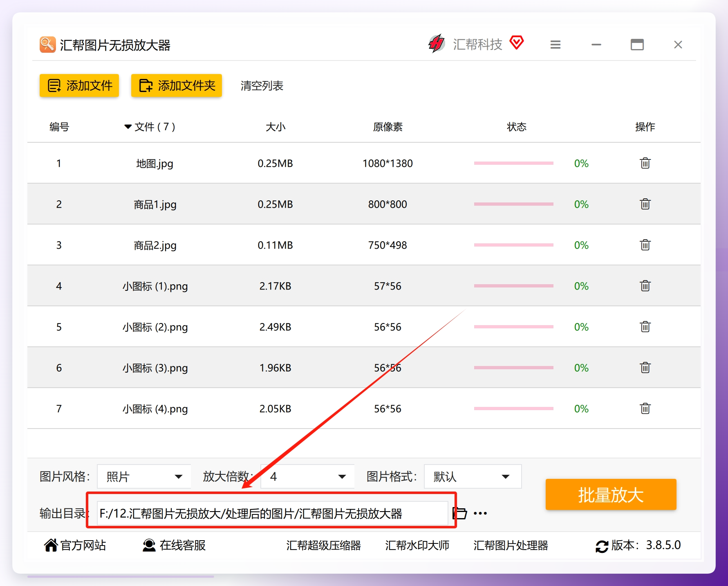This screenshot has height=586, width=728.
Task: Click the 0% status of 小图标 (1).png
Action: coord(581,286)
